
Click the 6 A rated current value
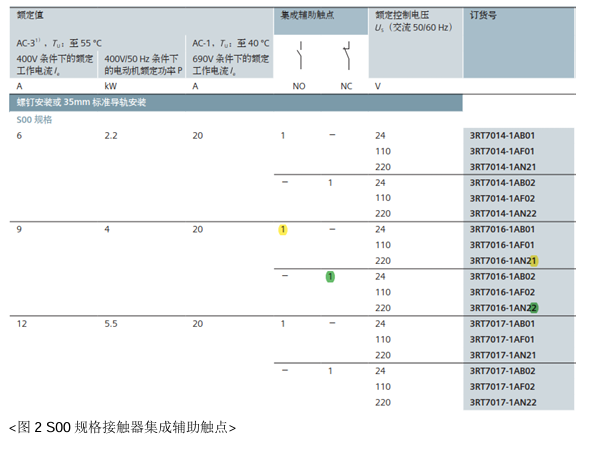click(x=19, y=135)
